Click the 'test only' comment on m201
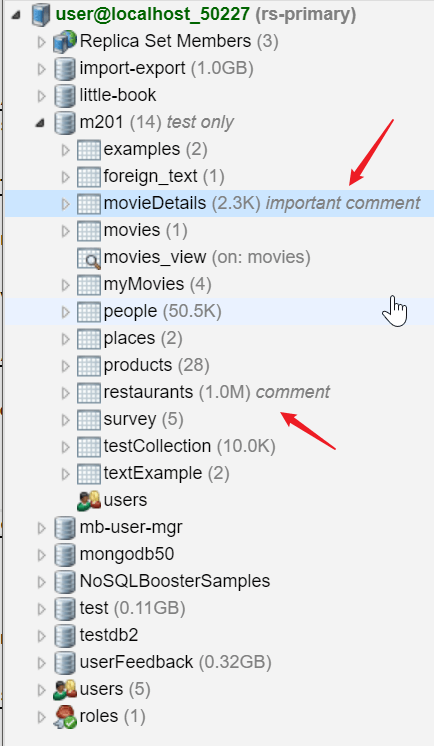Screen dimensions: 434x746 coord(200,123)
